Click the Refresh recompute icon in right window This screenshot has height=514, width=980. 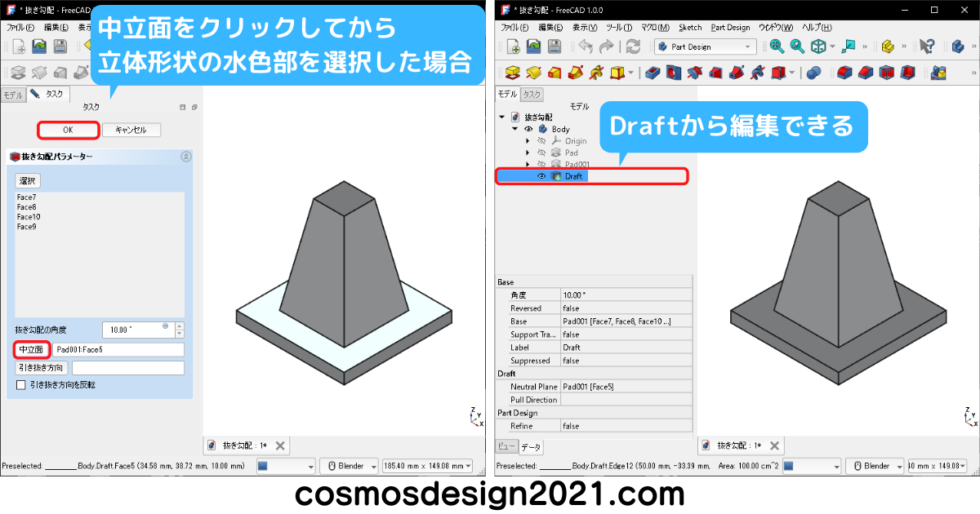633,47
